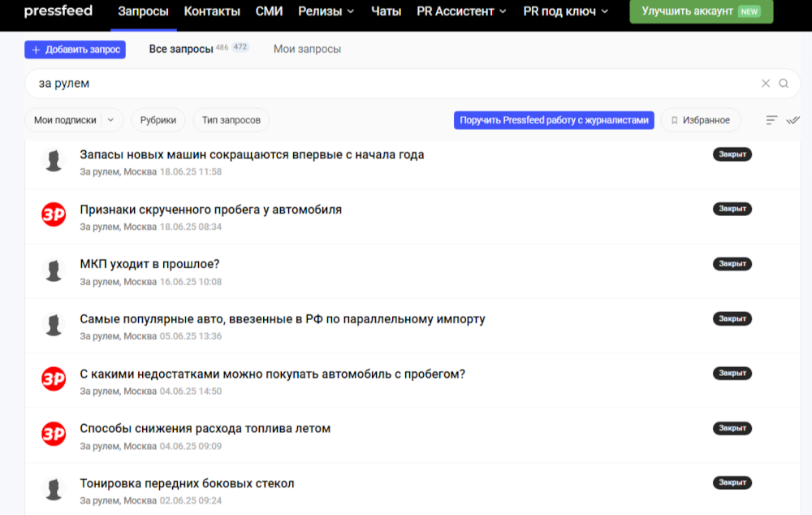Viewport: 812px width, 515px height.
Task: Switch to 'Мои запросы' tab
Action: click(307, 50)
